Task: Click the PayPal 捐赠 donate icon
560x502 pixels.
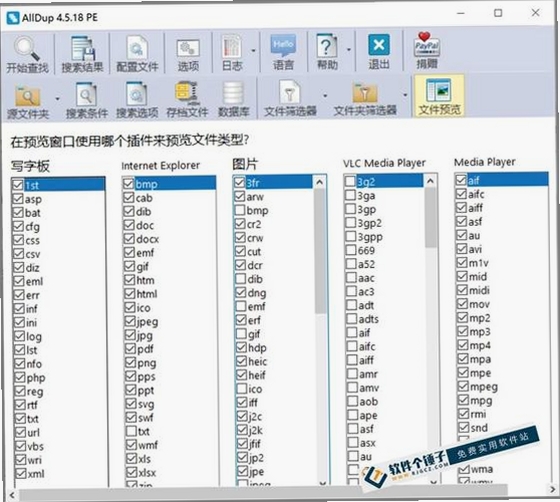Action: point(426,45)
